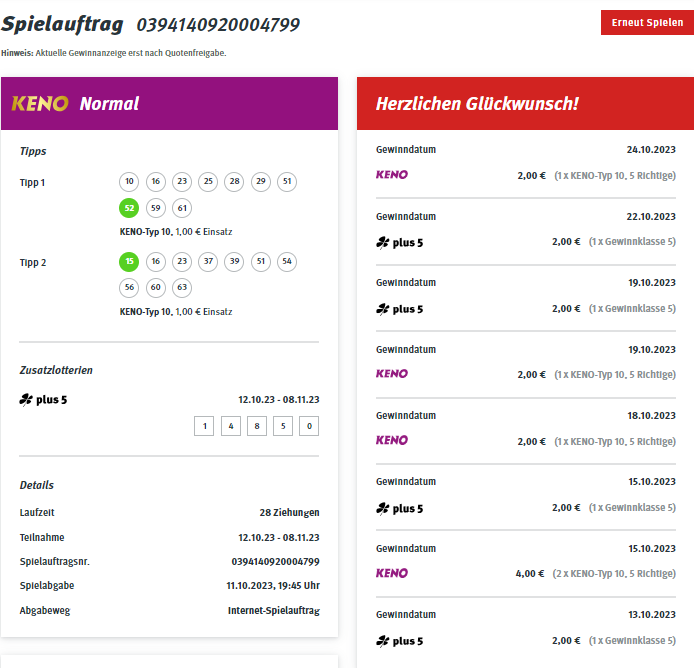
Task: Click the win date 24.10.2023
Action: tap(651, 150)
